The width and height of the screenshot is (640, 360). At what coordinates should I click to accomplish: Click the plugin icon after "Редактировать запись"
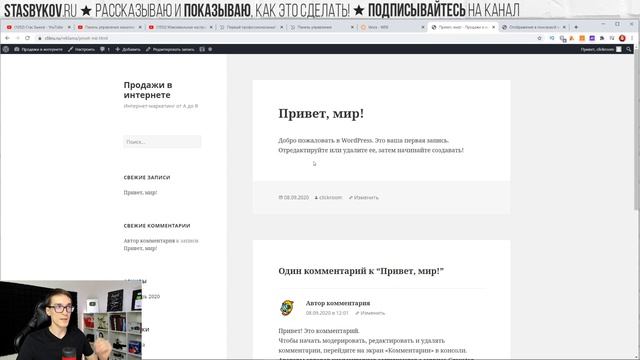click(x=202, y=49)
